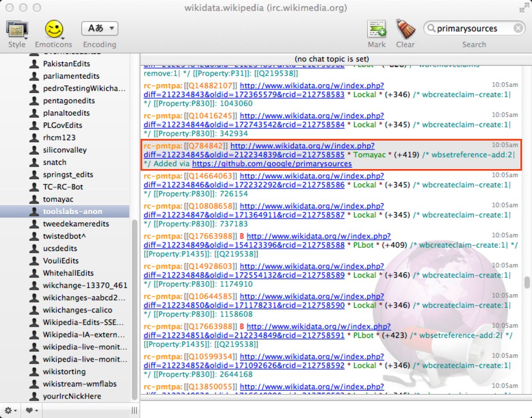Select the snatch user
Image resolution: width=532 pixels, height=418 pixels.
click(55, 162)
